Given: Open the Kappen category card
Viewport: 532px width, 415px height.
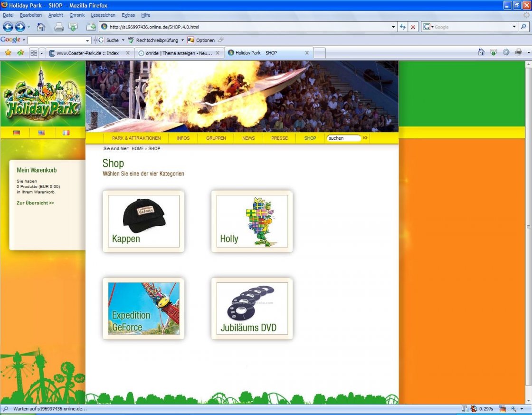Looking at the screenshot, I should 143,221.
